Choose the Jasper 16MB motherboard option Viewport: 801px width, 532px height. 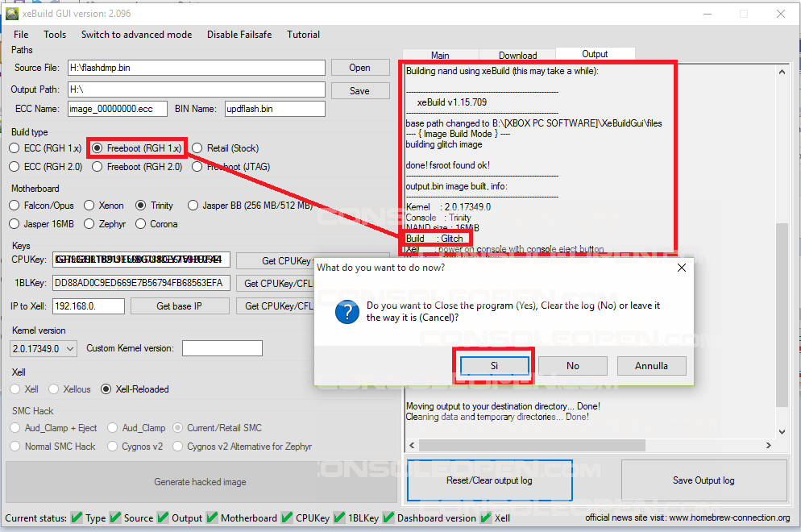15,224
